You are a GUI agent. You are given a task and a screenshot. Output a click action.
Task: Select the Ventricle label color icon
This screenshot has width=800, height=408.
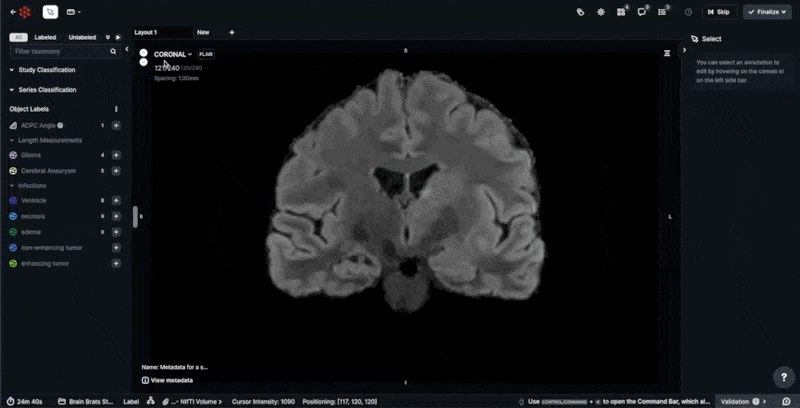13,201
